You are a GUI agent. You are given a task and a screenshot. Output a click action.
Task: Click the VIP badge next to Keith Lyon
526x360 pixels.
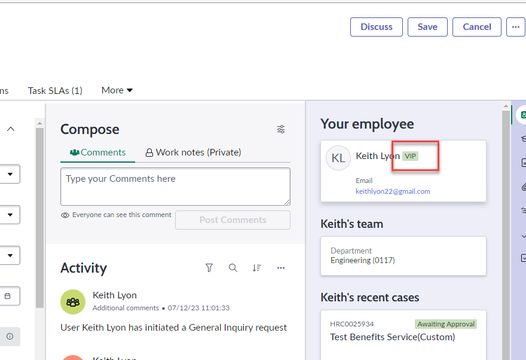tap(410, 156)
